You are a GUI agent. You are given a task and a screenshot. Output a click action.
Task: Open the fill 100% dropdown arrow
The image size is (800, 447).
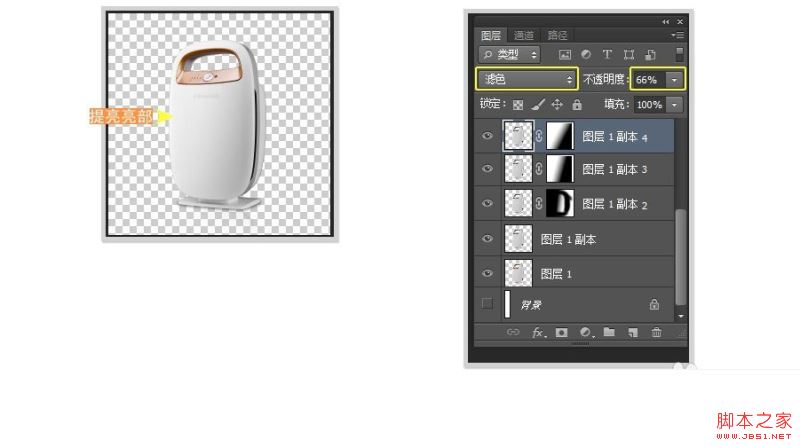[674, 104]
